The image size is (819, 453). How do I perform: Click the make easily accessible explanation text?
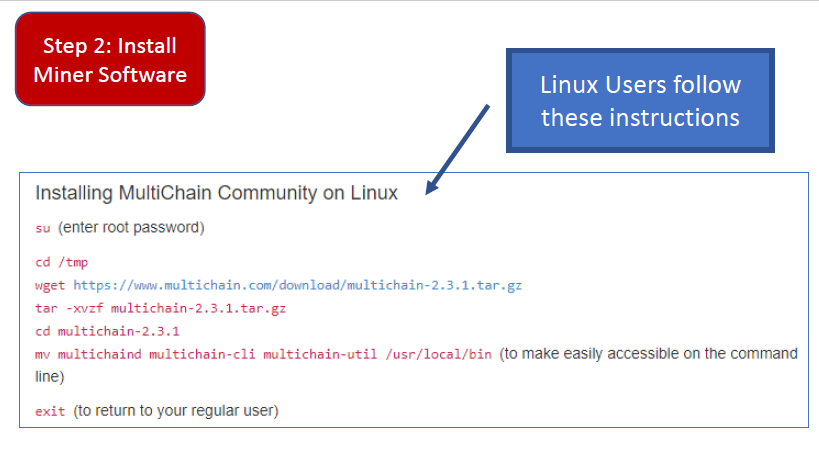coord(650,354)
